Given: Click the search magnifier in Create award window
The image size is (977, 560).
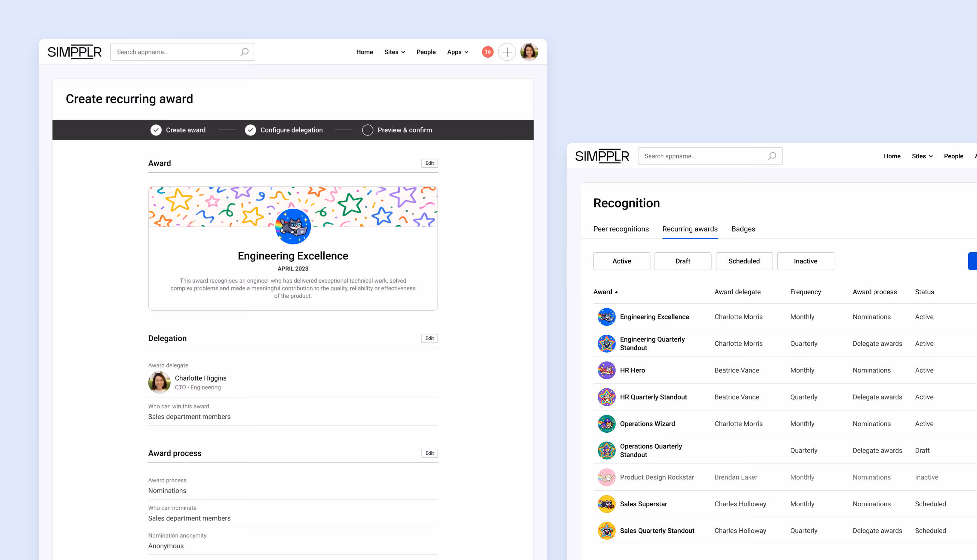Looking at the screenshot, I should [245, 52].
